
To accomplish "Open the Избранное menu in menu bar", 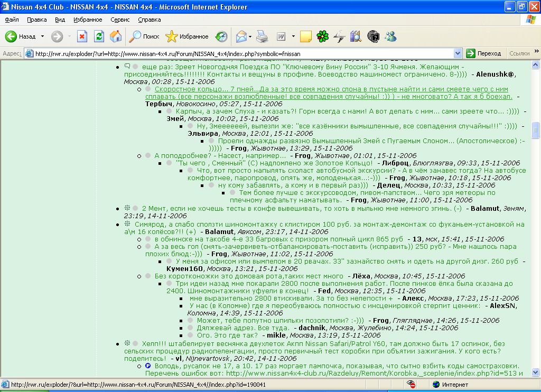I will 88,20.
